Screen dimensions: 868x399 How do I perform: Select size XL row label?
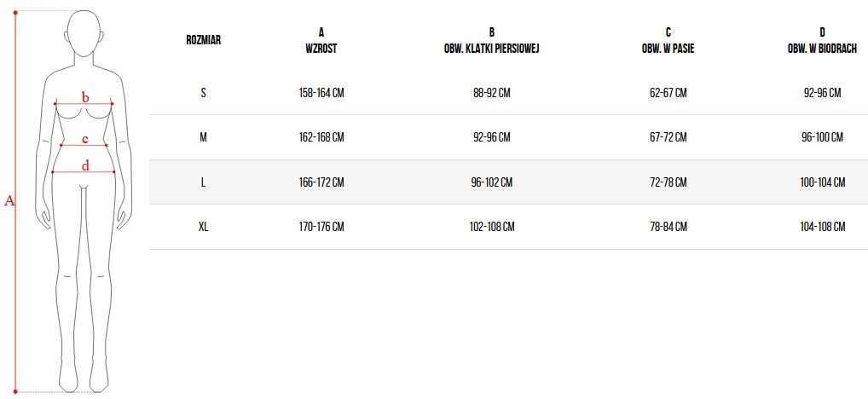203,227
